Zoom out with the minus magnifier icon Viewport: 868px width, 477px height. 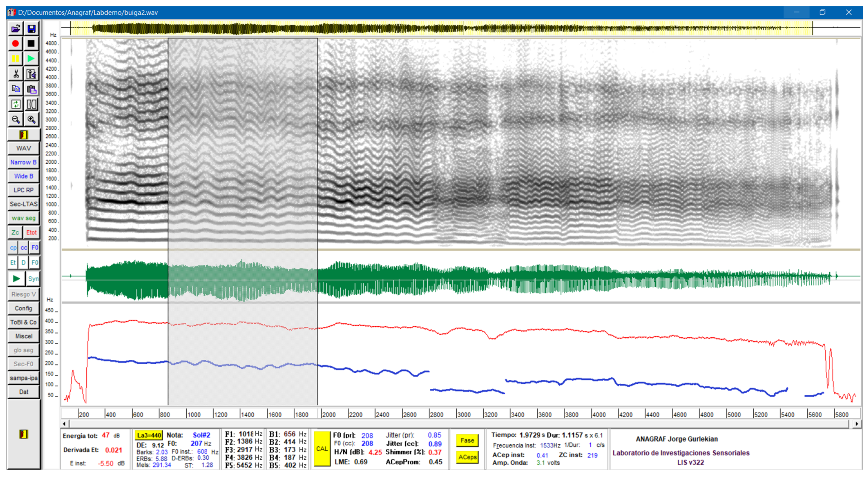15,120
